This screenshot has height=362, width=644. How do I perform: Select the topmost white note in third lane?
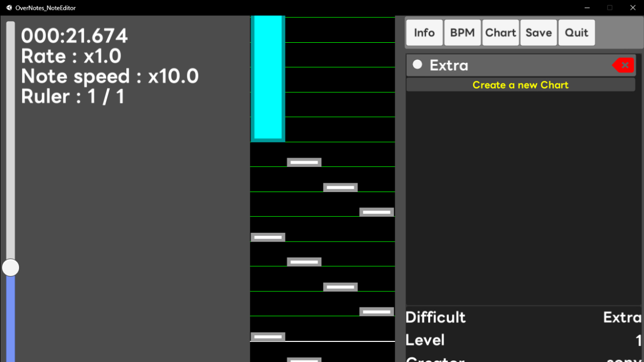click(x=340, y=187)
